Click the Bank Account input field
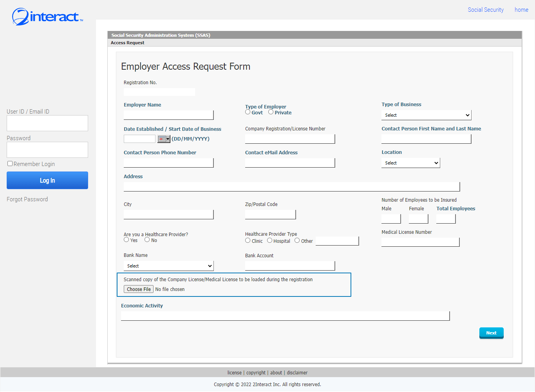The width and height of the screenshot is (535, 392). click(290, 266)
